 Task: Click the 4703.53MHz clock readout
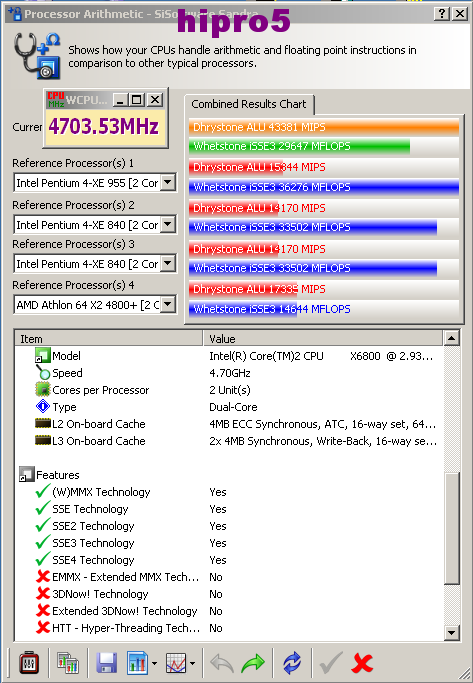click(104, 126)
